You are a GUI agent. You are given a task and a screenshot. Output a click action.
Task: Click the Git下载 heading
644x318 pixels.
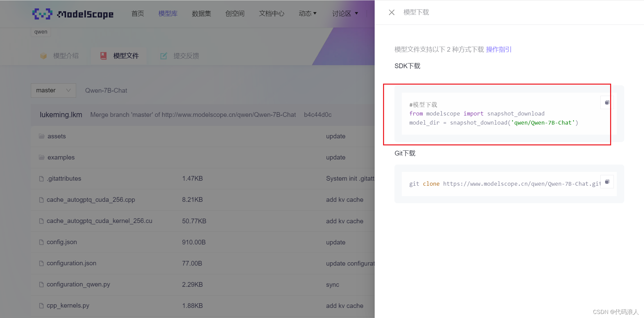tap(405, 153)
